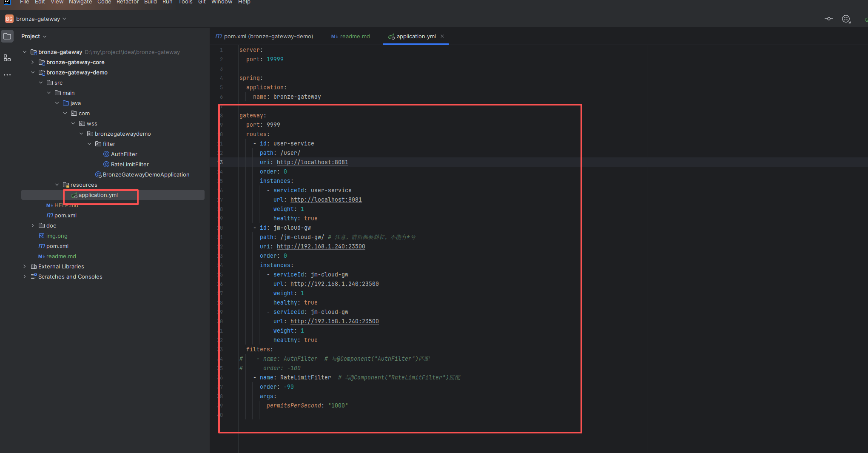
Task: Close the application.yml editor tab
Action: click(x=442, y=36)
